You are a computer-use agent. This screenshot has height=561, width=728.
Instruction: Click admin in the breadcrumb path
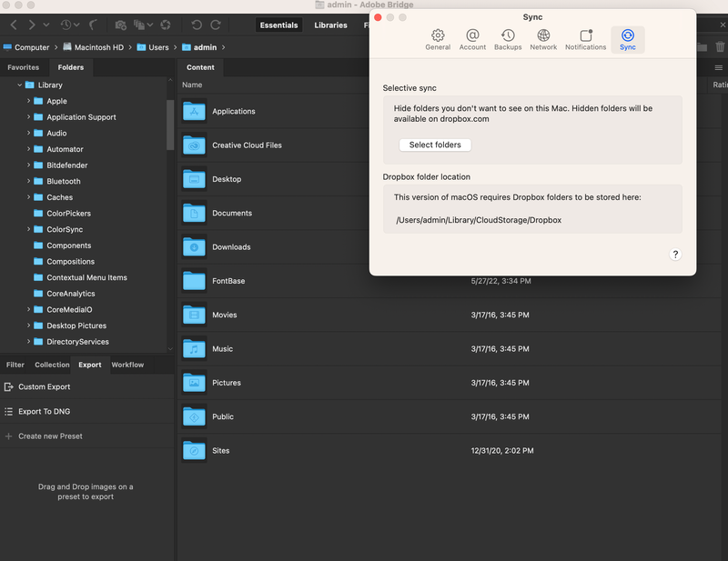[x=205, y=46]
